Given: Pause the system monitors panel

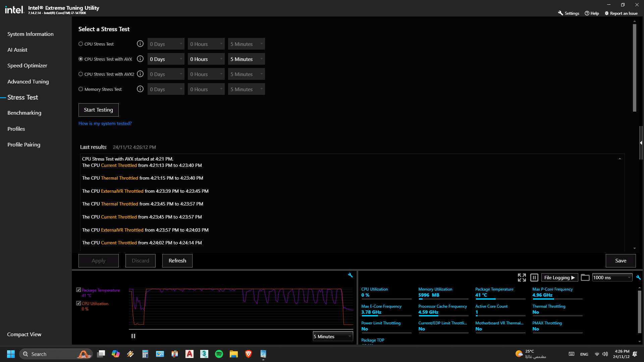Looking at the screenshot, I should click(x=534, y=278).
